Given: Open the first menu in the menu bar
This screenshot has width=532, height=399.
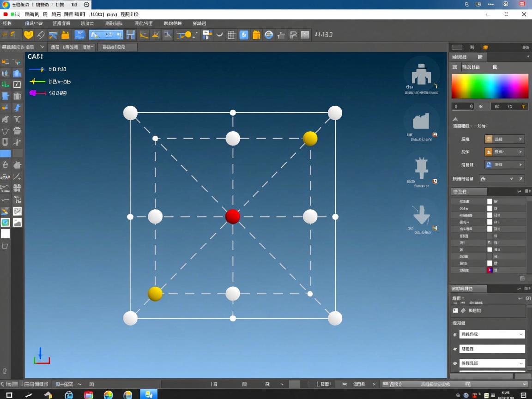Looking at the screenshot, I should click(x=7, y=23).
